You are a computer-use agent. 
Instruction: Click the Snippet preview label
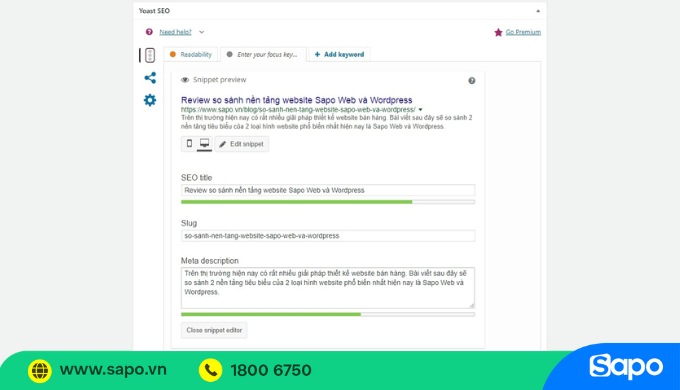[219, 80]
